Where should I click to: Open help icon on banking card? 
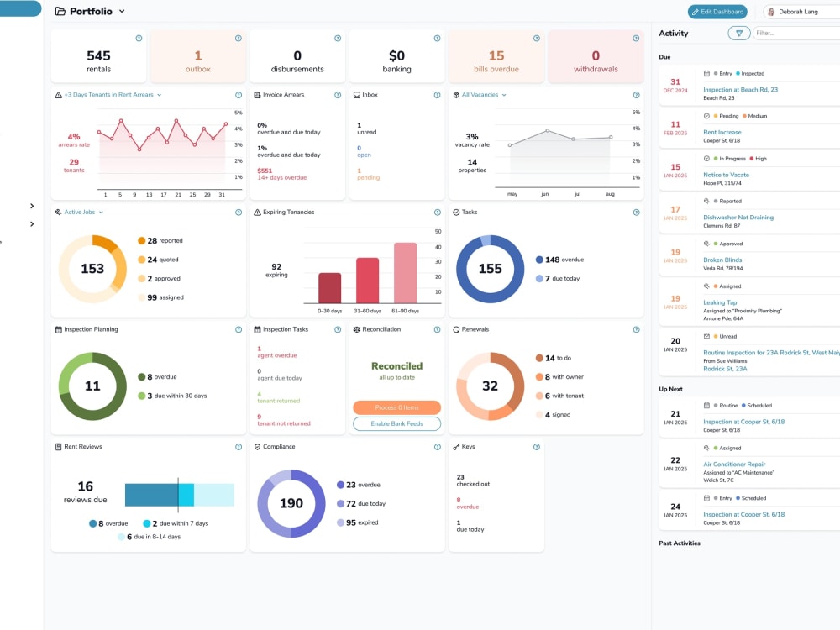tap(437, 38)
